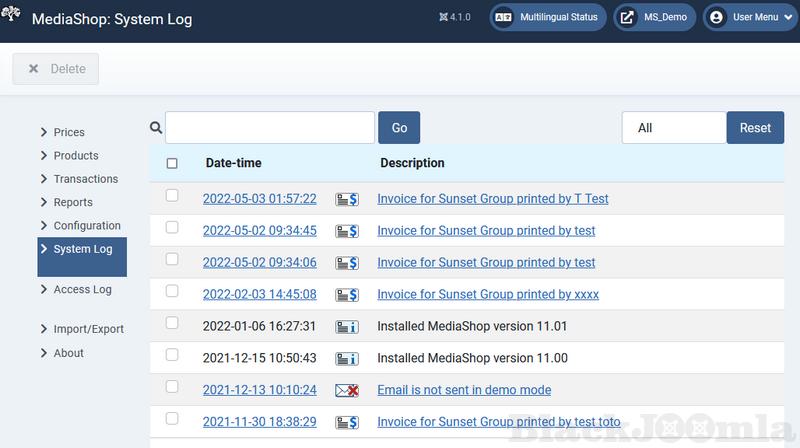Open Email is not sent in demo mode link

(x=464, y=390)
